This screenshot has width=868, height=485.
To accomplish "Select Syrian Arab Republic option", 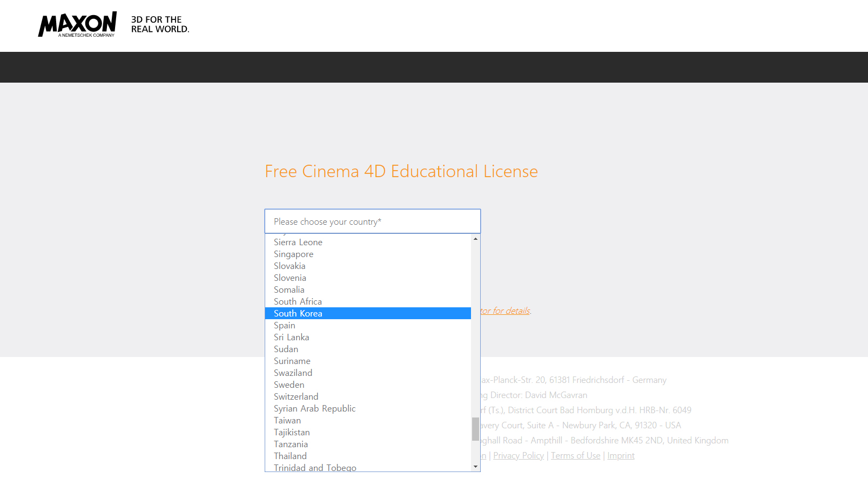I will click(x=368, y=408).
